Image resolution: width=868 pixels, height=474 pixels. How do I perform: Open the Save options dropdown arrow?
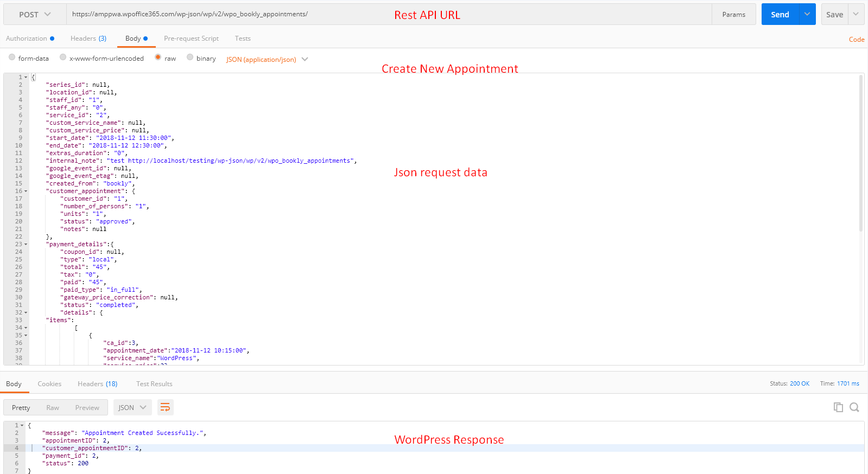coord(856,15)
